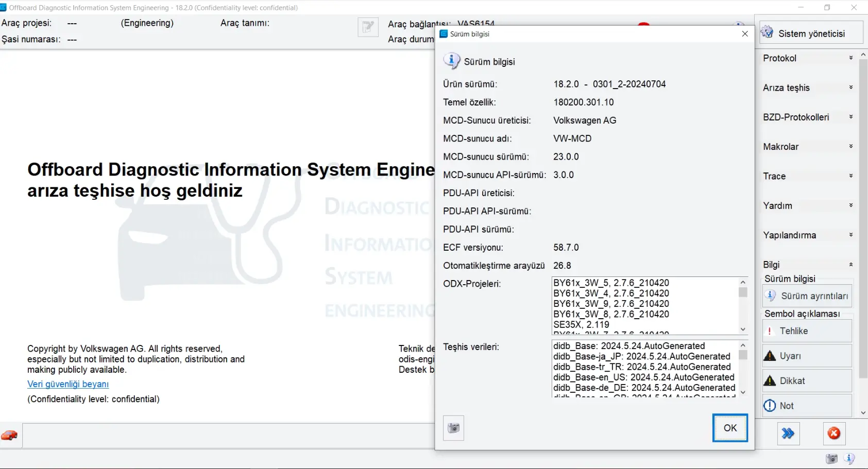This screenshot has height=469, width=868.
Task: Click the edit vehicle note icon
Action: (x=368, y=27)
